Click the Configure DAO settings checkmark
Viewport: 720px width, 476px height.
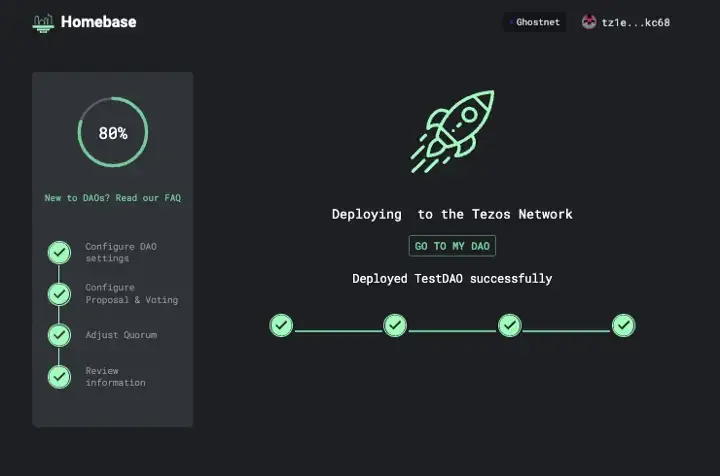pos(60,252)
